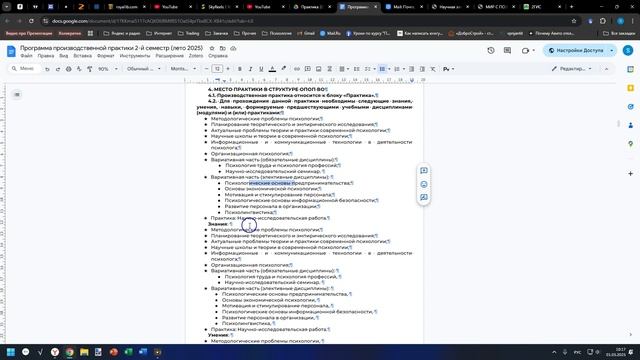Click the Menus search box
The height and width of the screenshot is (360, 640).
pyautogui.click(x=24, y=69)
